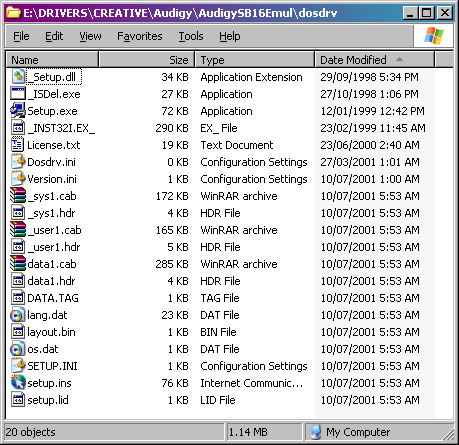Click the data1.cab WinRAR archive icon
The width and height of the screenshot is (459, 445).
(x=18, y=264)
